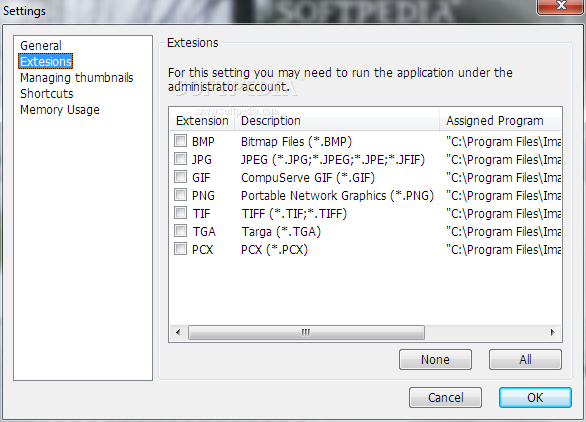The image size is (586, 422).
Task: Enable the TIF extension checkbox
Action: click(x=181, y=213)
